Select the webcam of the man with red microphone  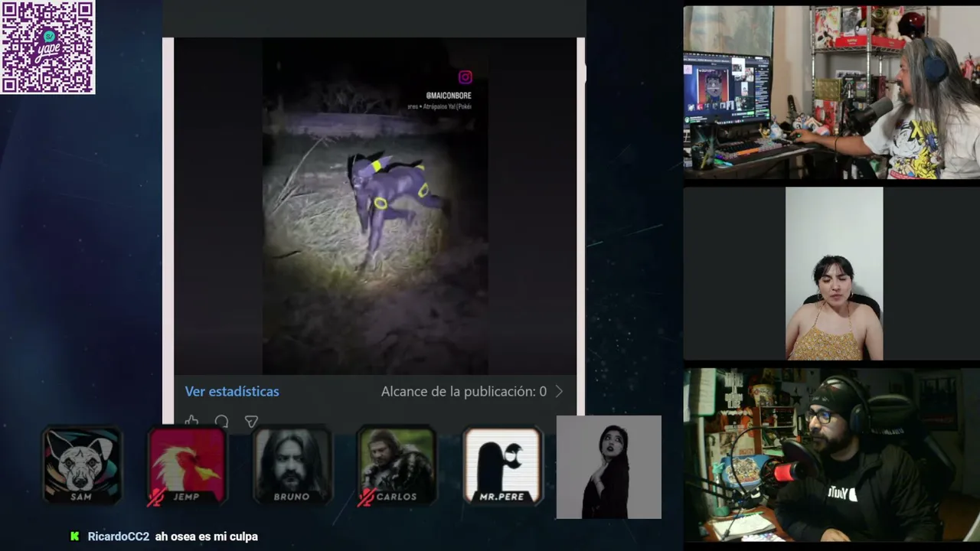pyautogui.click(x=831, y=455)
